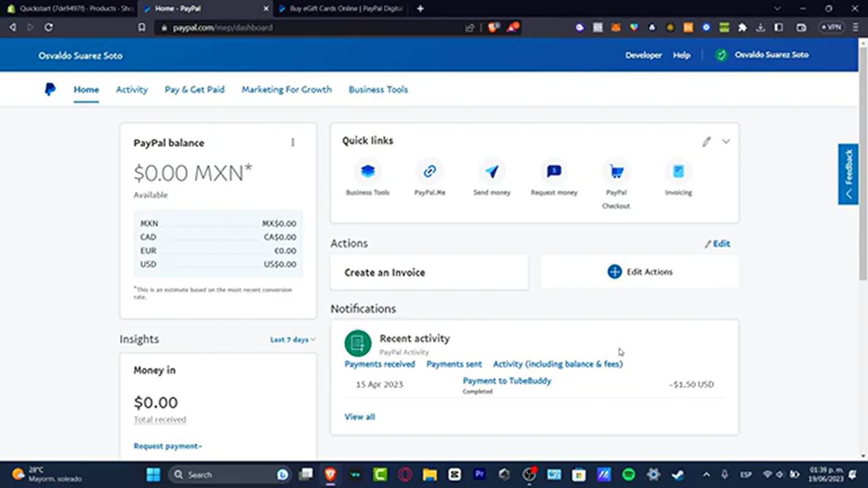Click the page vertical scrollbar
The height and width of the screenshot is (488, 868).
[x=863, y=163]
